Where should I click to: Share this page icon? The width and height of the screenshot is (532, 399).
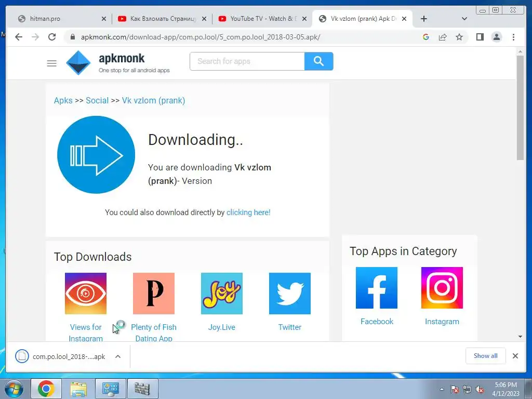point(443,37)
